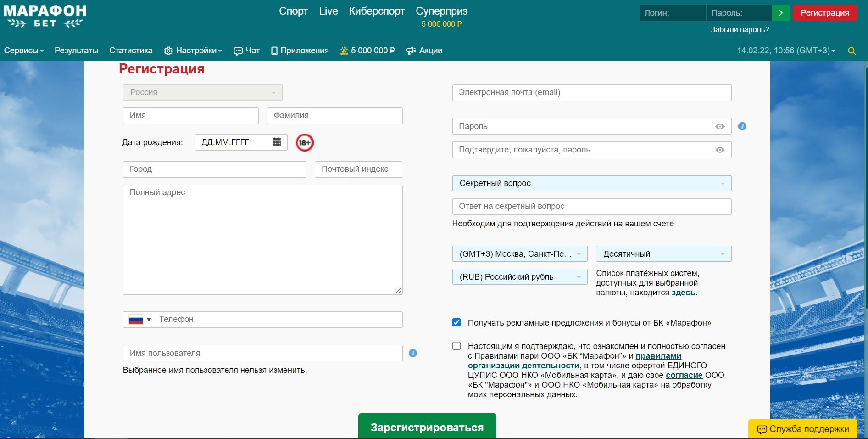Open the Приложения menu item
868x439 pixels.
point(300,51)
